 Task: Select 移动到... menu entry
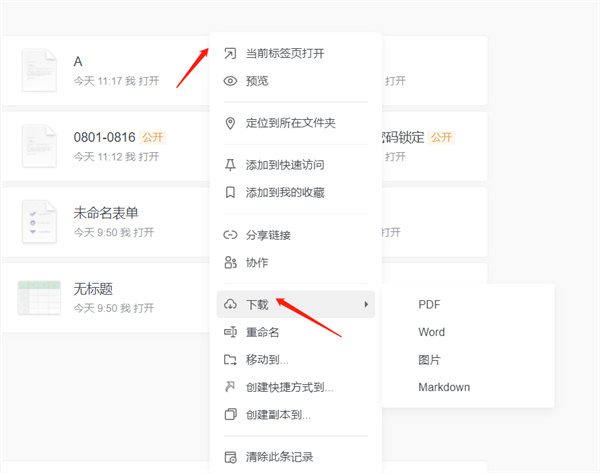[267, 359]
